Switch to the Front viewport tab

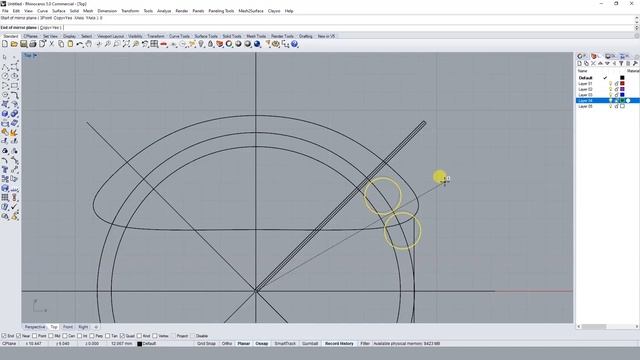point(68,327)
